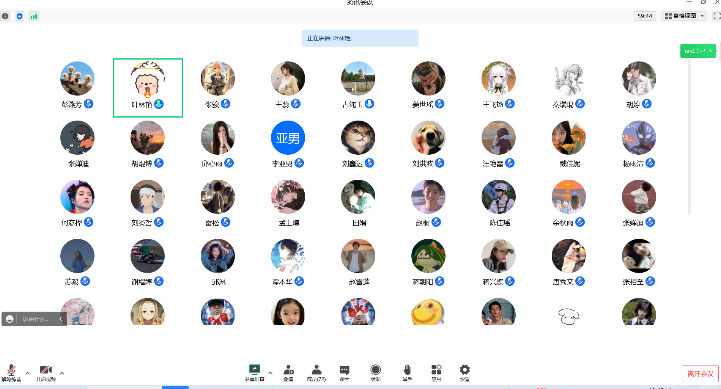Open the blue security shield icon
The width and height of the screenshot is (721, 389).
pyautogui.click(x=19, y=16)
